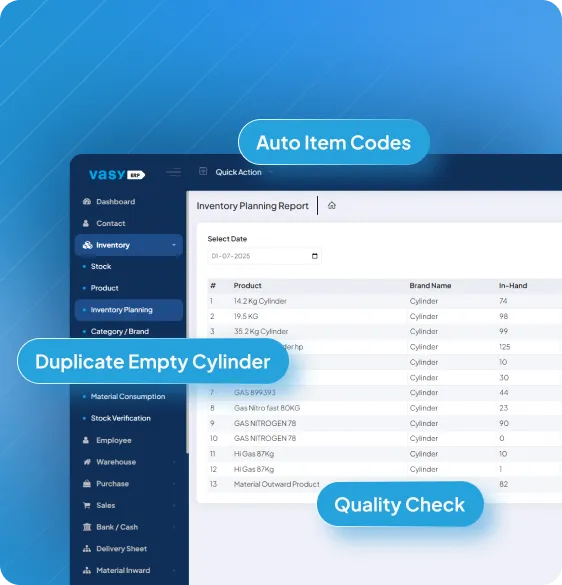Screen dimensions: 562x585
Task: Select 'GAS NITROGEN 78' in row 10
Action: 265,438
